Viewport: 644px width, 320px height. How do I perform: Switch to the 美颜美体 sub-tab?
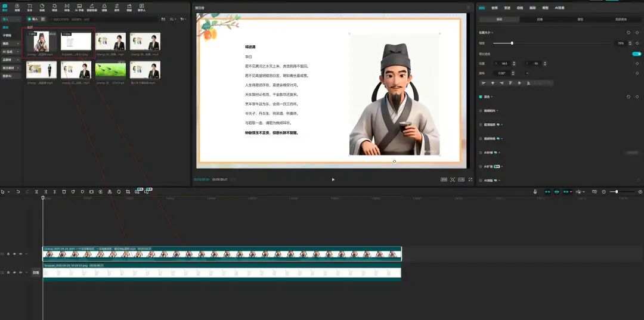click(621, 19)
